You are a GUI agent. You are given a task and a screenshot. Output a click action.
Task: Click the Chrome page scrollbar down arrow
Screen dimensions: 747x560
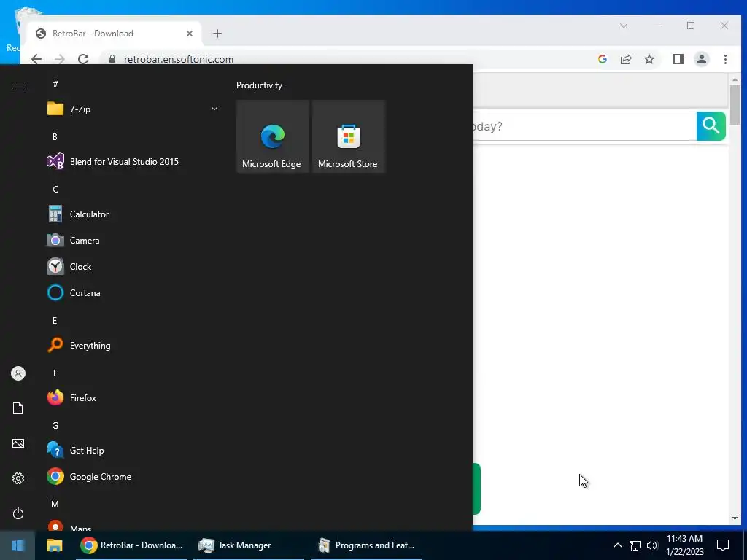pos(735,518)
